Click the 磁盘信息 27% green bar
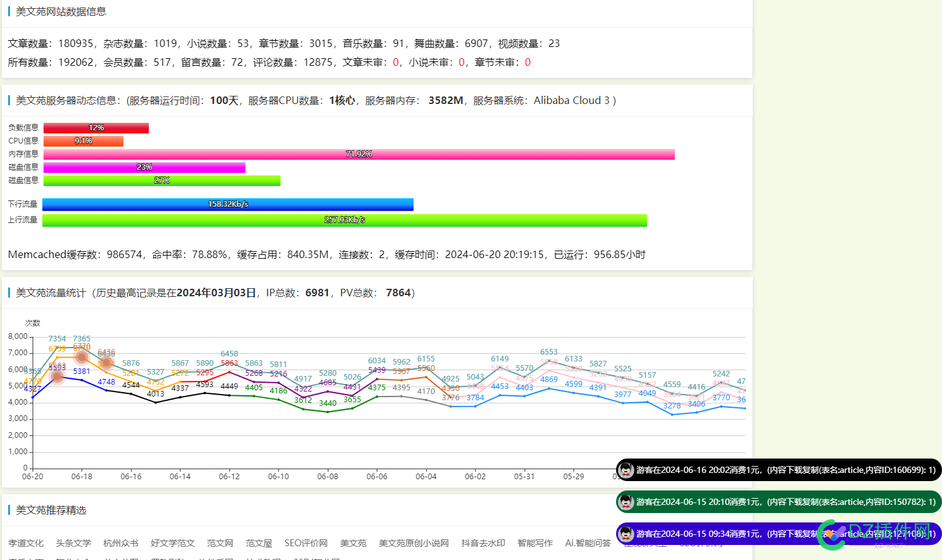This screenshot has width=942, height=560. (x=162, y=180)
